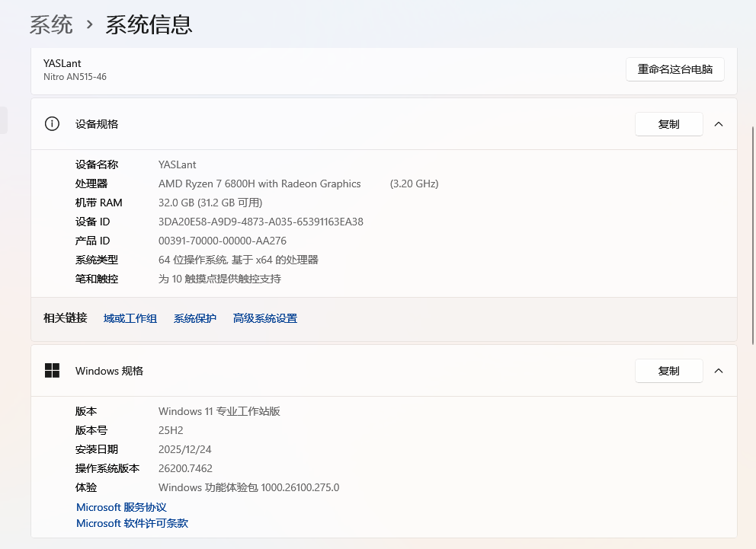
Task: Open the 系统保护 link
Action: point(195,318)
